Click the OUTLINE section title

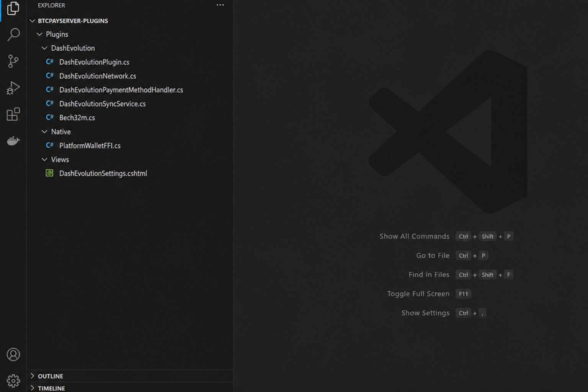tap(50, 376)
